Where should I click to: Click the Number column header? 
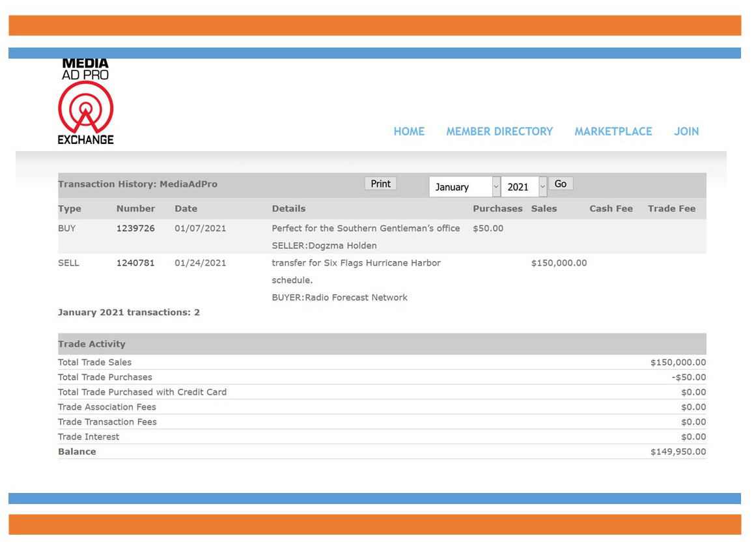pos(135,208)
